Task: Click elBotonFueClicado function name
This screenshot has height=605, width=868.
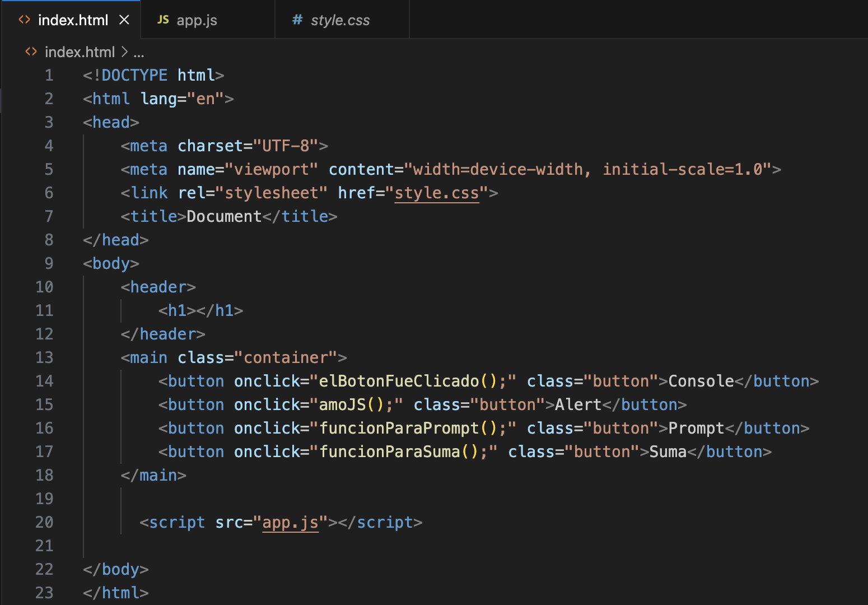Action: pyautogui.click(x=399, y=381)
